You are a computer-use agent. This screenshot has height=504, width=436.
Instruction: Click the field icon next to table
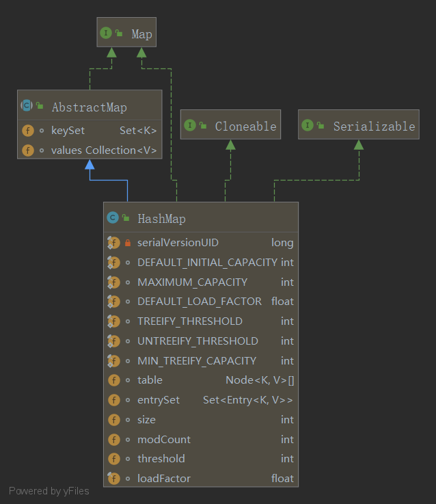point(113,380)
